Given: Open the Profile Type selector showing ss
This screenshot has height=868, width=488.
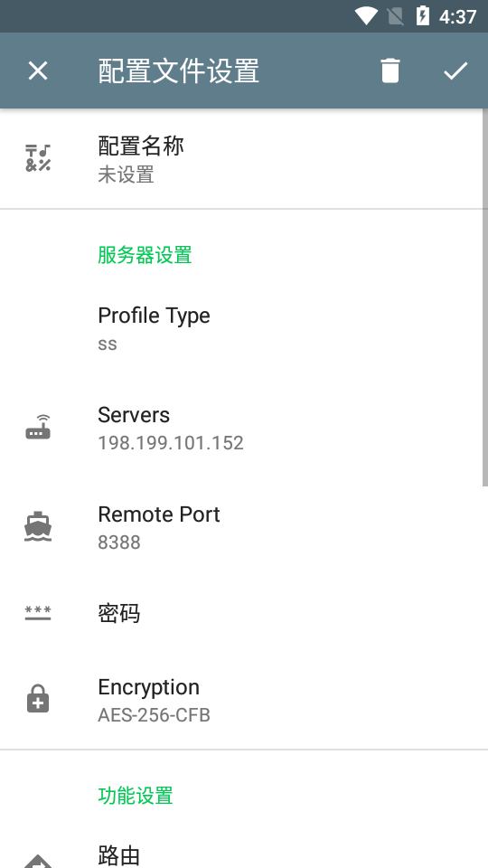Looking at the screenshot, I should (x=244, y=328).
